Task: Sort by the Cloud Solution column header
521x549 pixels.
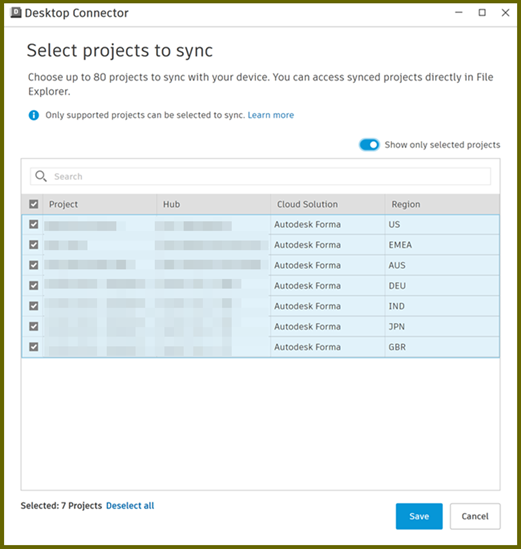Action: point(328,204)
